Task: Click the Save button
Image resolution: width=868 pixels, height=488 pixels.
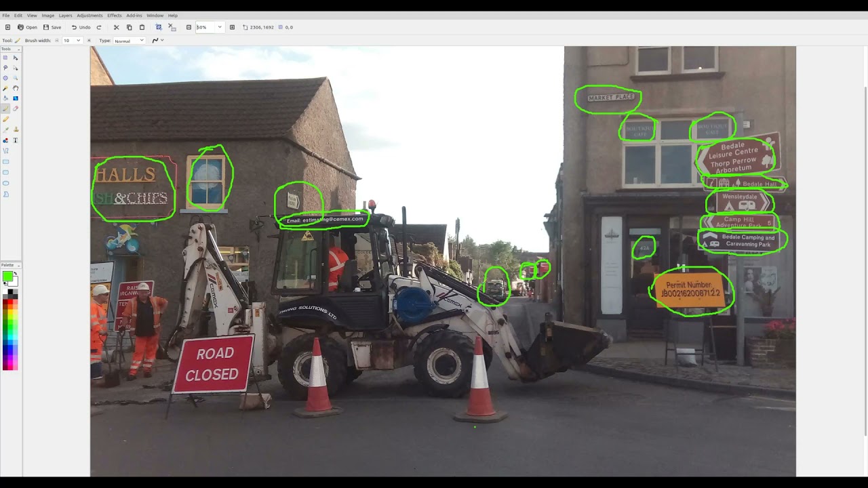Action: click(52, 27)
